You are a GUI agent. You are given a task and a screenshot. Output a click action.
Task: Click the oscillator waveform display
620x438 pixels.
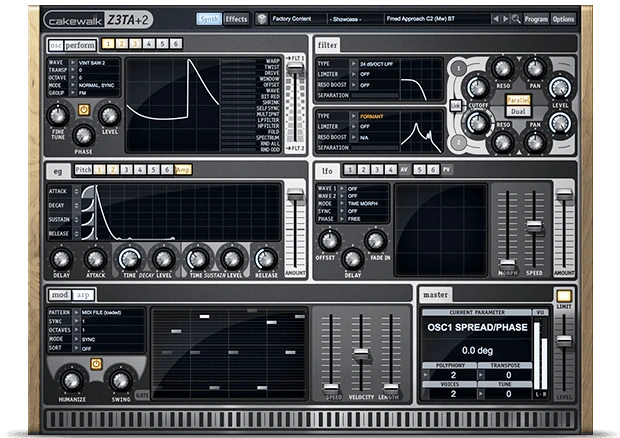[x=172, y=105]
